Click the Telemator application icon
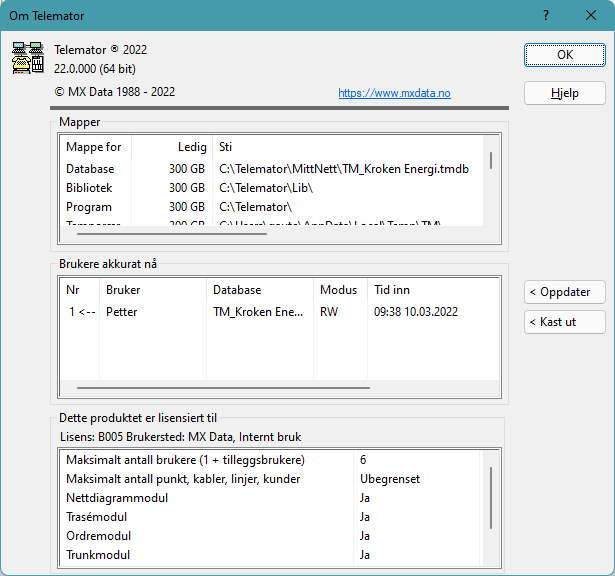 (x=27, y=58)
